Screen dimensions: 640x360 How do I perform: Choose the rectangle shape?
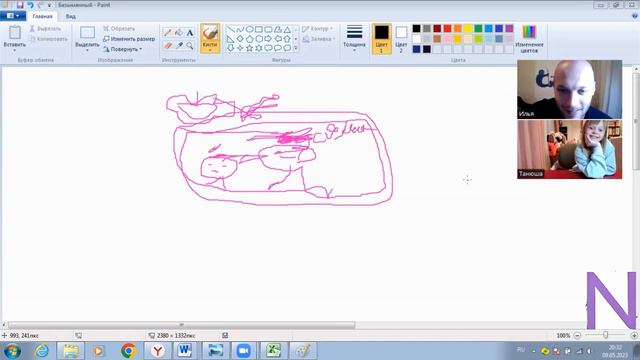point(259,29)
